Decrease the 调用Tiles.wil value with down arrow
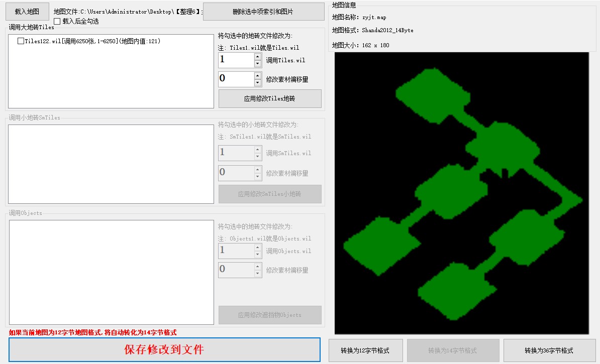The height and width of the screenshot is (364, 600). click(258, 64)
